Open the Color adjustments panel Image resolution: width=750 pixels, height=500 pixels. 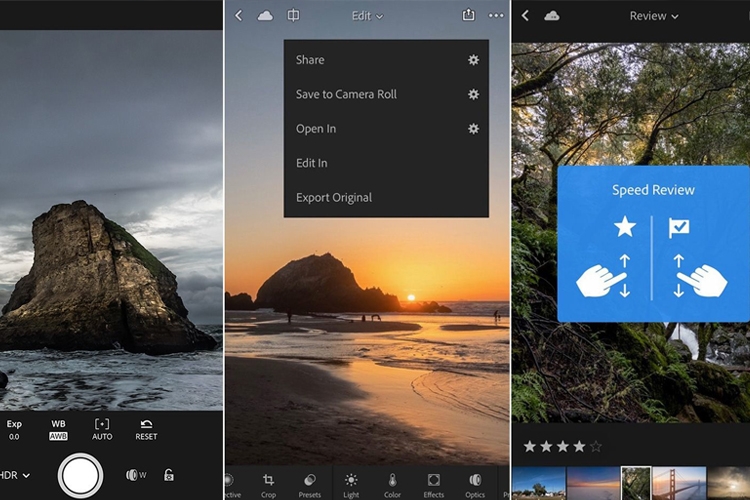pyautogui.click(x=392, y=486)
